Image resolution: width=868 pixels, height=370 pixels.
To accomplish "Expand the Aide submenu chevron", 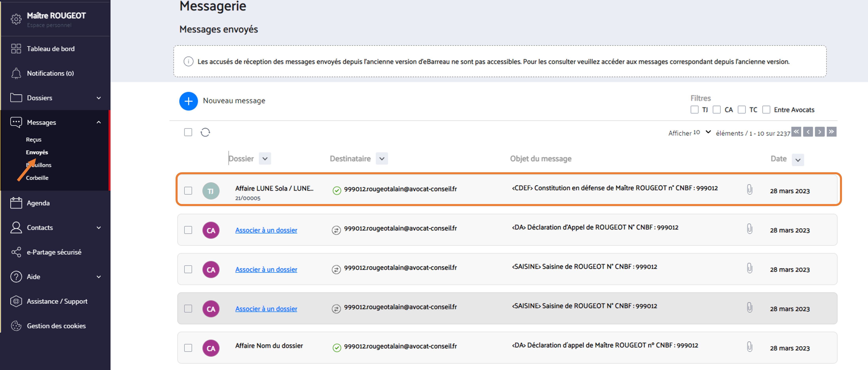I will [x=99, y=277].
